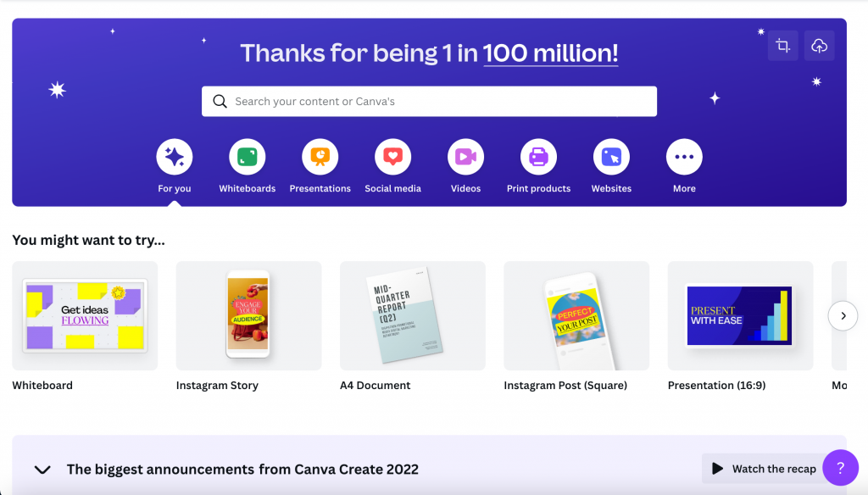
Task: Click the play icon beside Watch the recap
Action: click(717, 469)
